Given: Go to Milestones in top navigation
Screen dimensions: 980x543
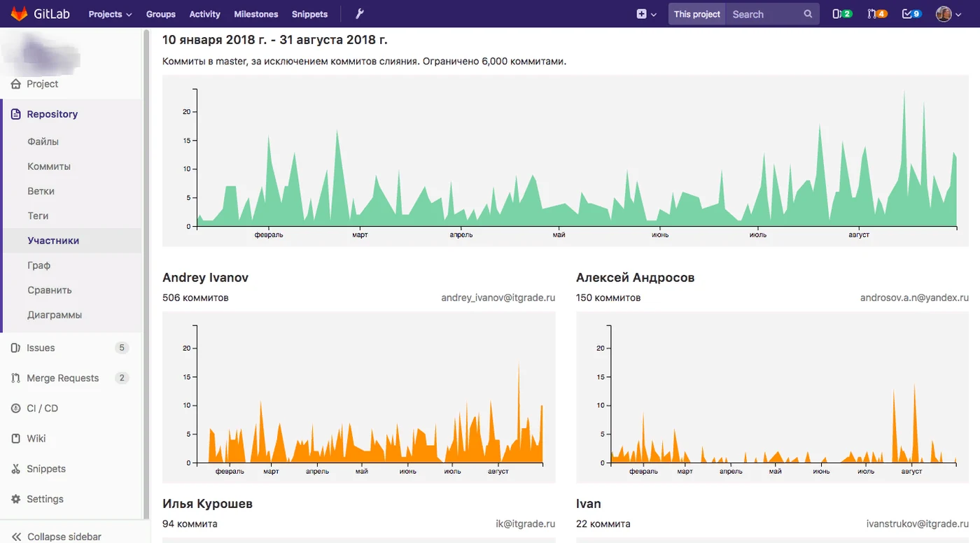Looking at the screenshot, I should [x=256, y=14].
